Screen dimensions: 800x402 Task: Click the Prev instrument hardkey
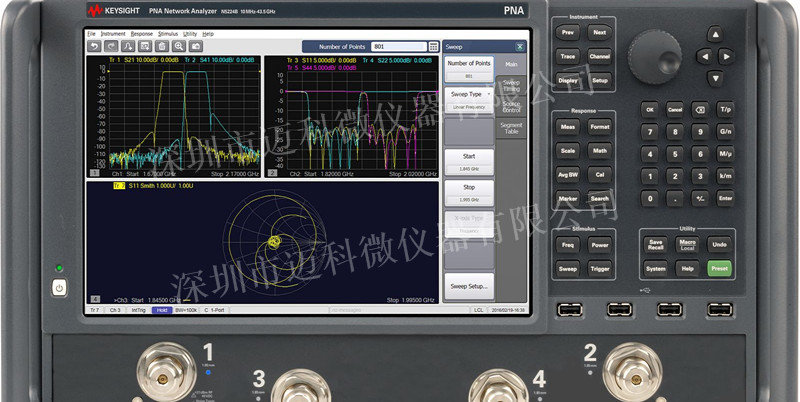click(567, 32)
